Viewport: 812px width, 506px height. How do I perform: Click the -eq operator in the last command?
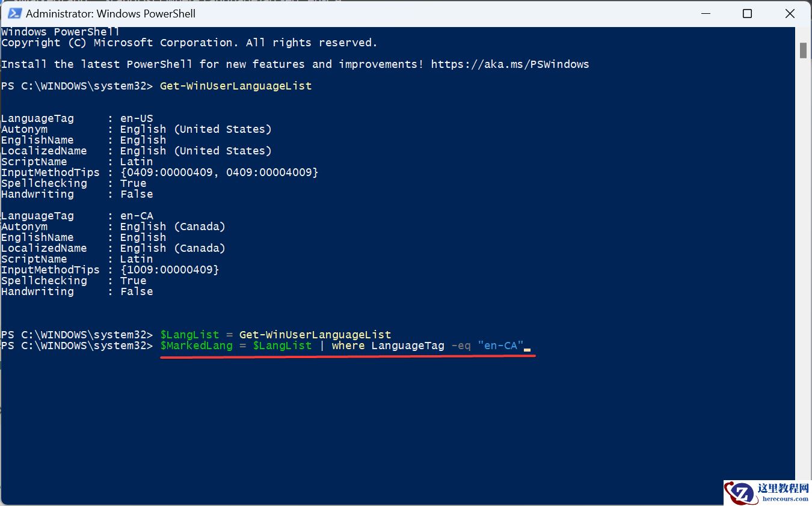(461, 346)
